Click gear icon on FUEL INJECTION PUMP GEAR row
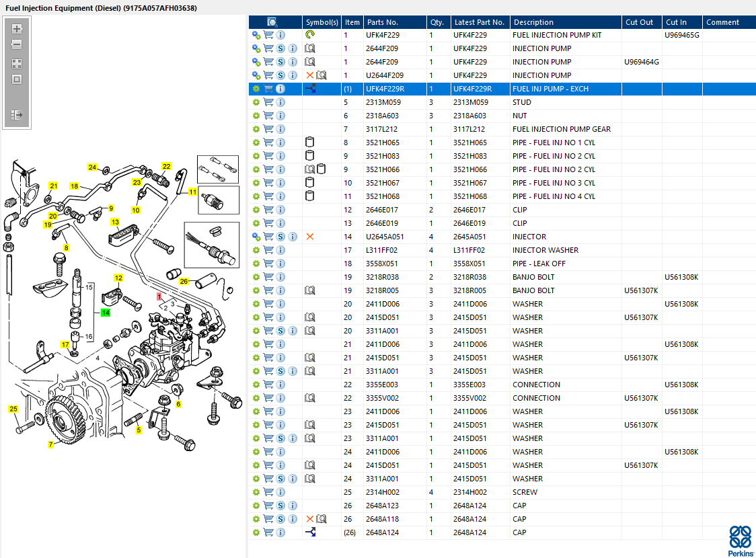Screen dimensions: 756x558 click(256, 130)
